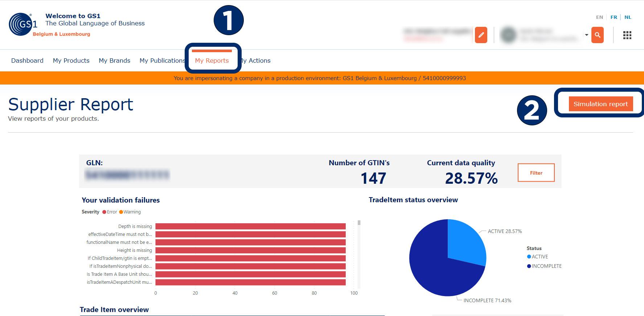Click the GS1 logo icon

[22, 24]
